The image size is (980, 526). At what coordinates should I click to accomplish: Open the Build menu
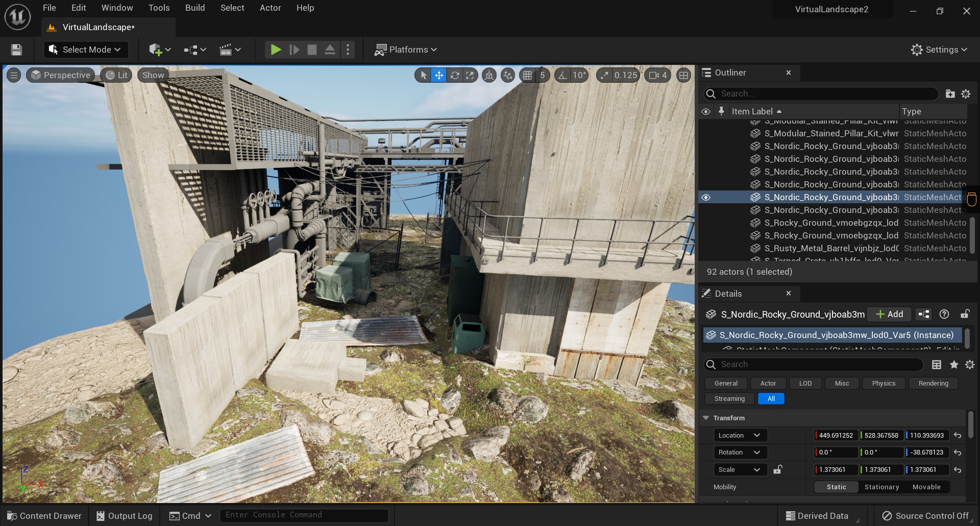[194, 8]
